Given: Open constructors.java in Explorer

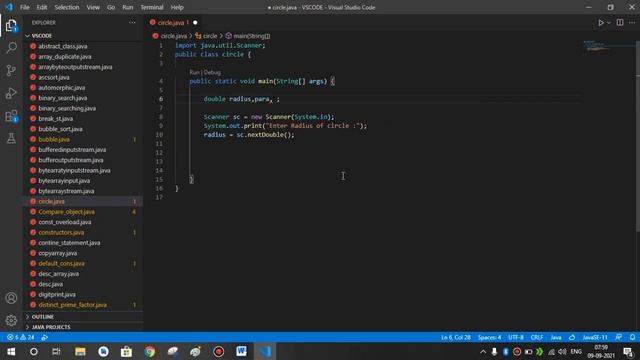Looking at the screenshot, I should tap(82, 232).
